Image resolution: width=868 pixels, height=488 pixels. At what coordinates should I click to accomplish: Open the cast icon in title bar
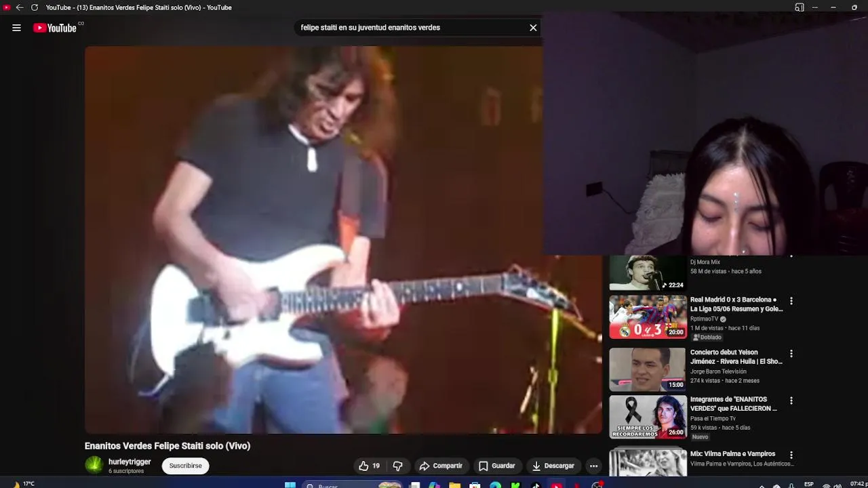800,7
